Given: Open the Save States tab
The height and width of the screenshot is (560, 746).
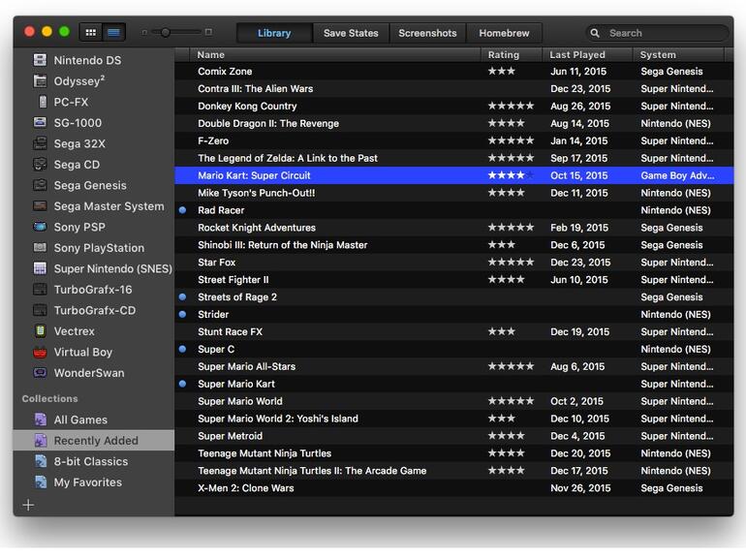Looking at the screenshot, I should (x=351, y=33).
